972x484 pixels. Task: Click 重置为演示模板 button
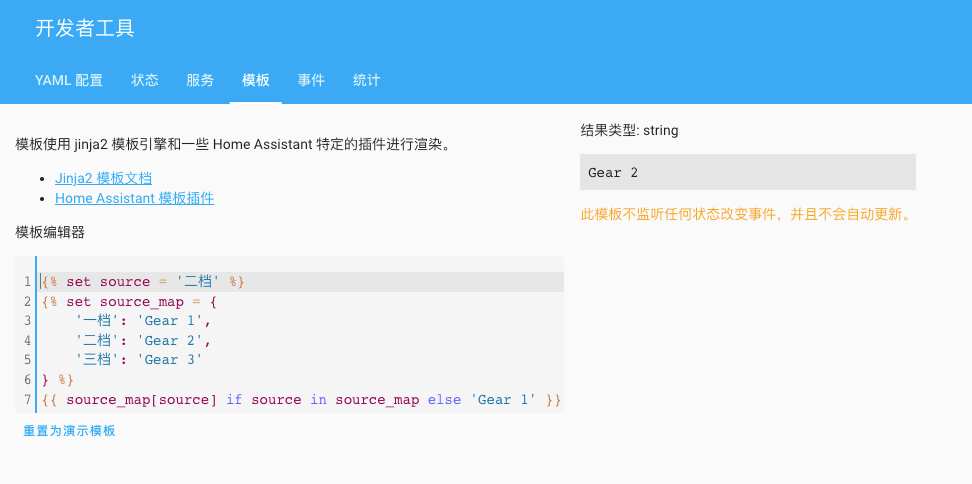pyautogui.click(x=70, y=431)
